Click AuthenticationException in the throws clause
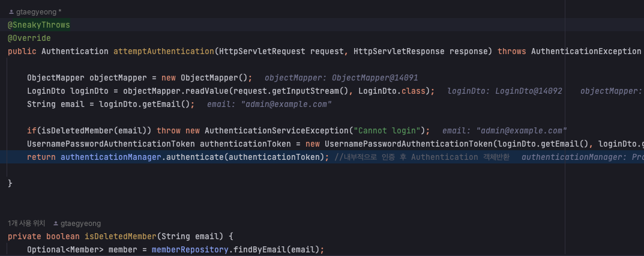 pyautogui.click(x=586, y=52)
